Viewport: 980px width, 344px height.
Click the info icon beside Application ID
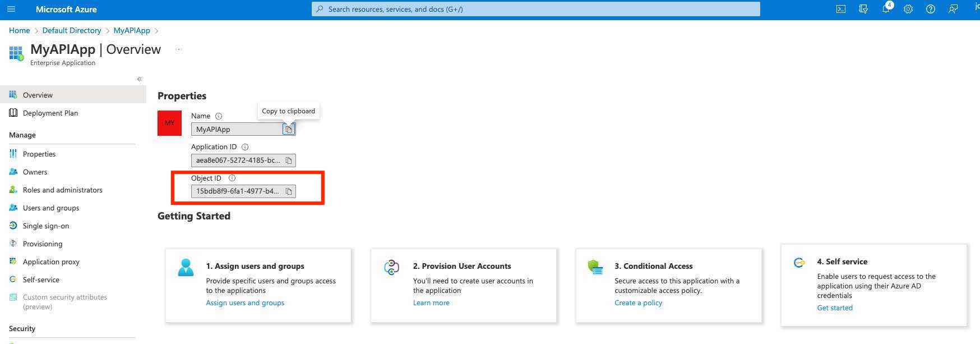(245, 147)
